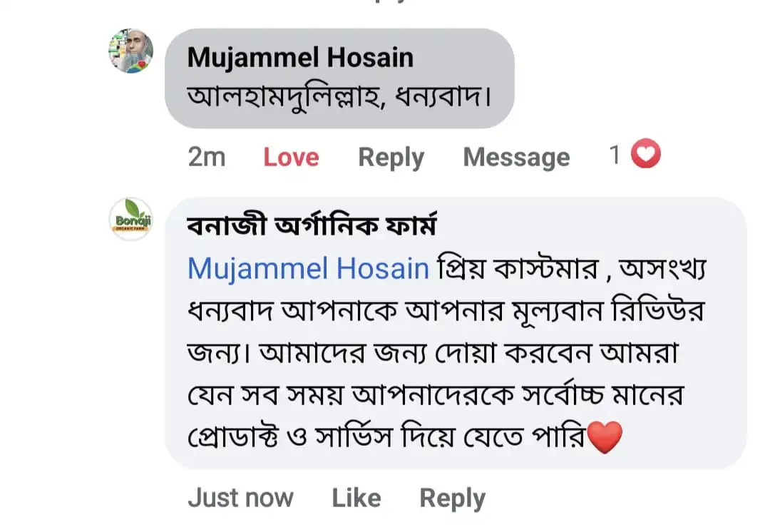
Task: Click Reply below the Bonaji farm response
Action: click(x=452, y=498)
